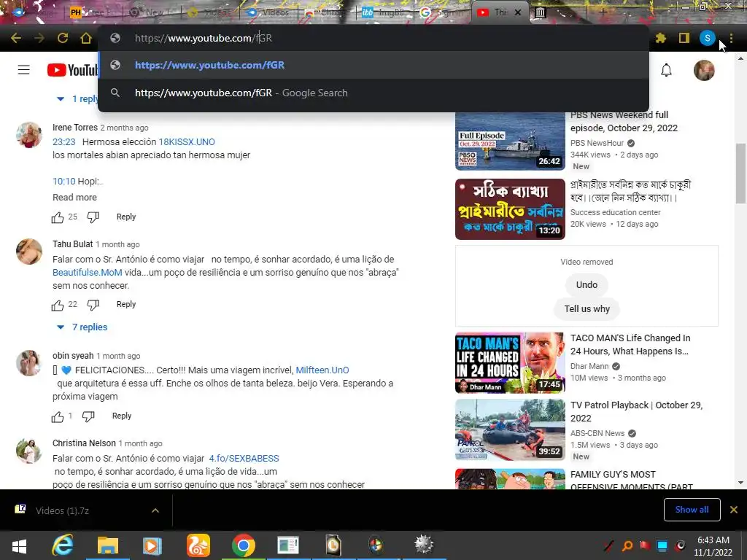Open UC Browser from the taskbar

(x=198, y=545)
